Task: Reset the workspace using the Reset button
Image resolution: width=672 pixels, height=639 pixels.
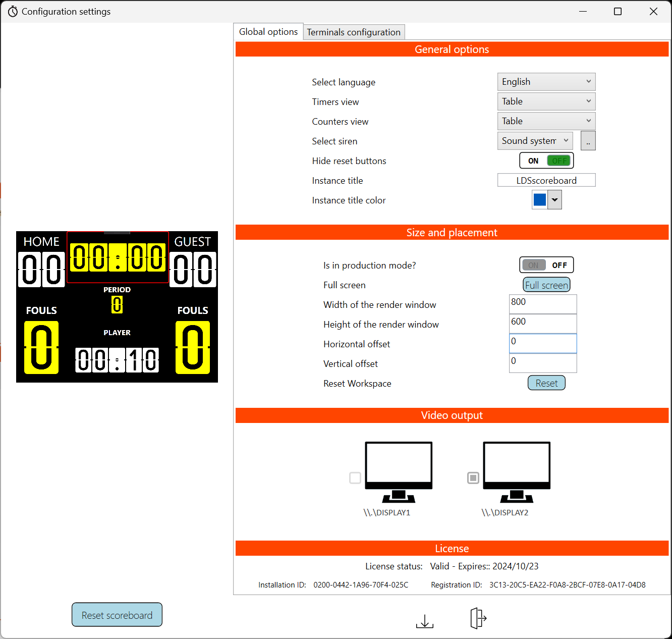Action: coord(546,383)
